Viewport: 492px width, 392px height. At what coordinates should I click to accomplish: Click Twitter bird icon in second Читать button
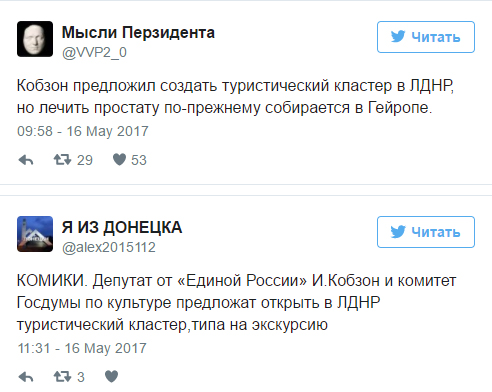coord(398,231)
